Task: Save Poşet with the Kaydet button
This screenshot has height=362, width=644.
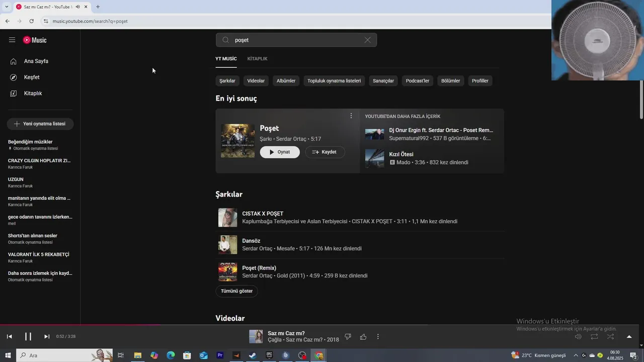Action: (325, 152)
